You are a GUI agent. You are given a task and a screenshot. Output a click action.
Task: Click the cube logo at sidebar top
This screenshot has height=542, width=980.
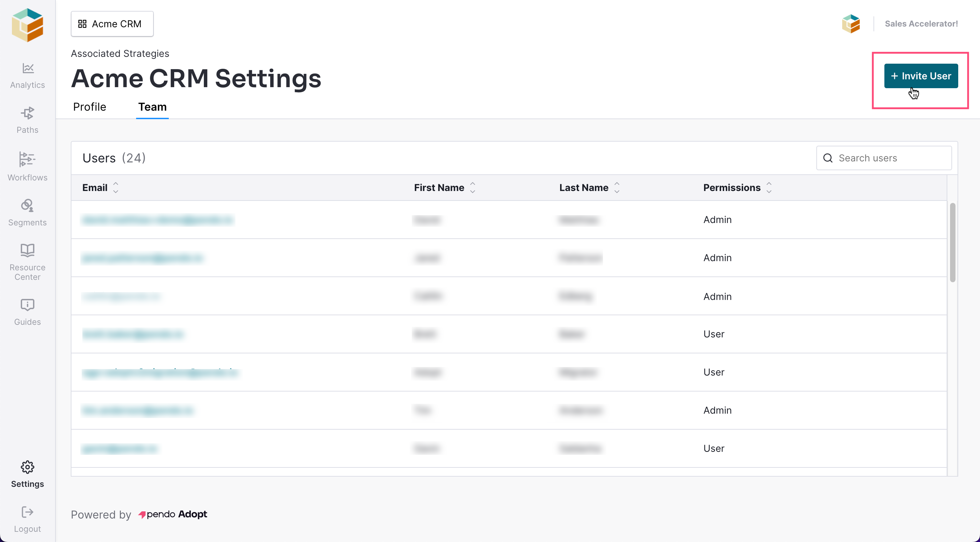(27, 25)
